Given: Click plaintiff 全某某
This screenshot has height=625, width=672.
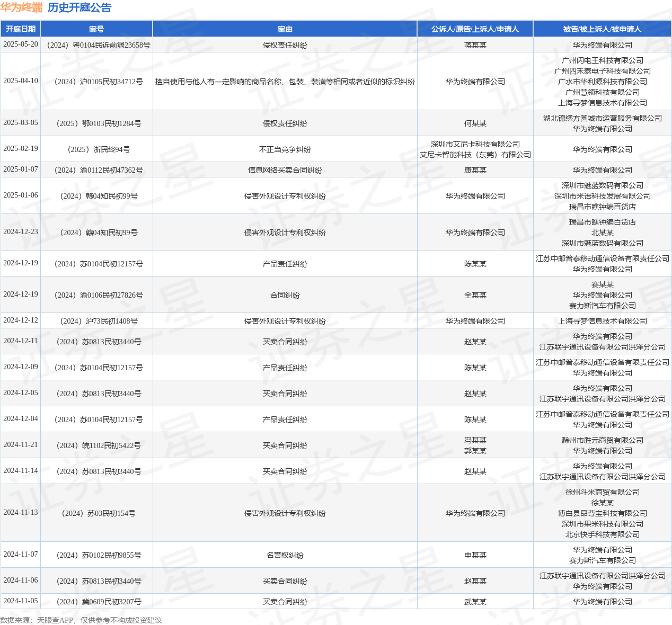Looking at the screenshot, I should point(475,295).
